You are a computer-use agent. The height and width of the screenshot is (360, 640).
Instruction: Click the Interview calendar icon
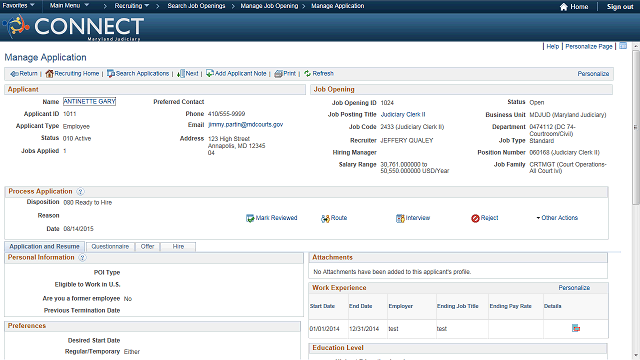click(x=400, y=218)
